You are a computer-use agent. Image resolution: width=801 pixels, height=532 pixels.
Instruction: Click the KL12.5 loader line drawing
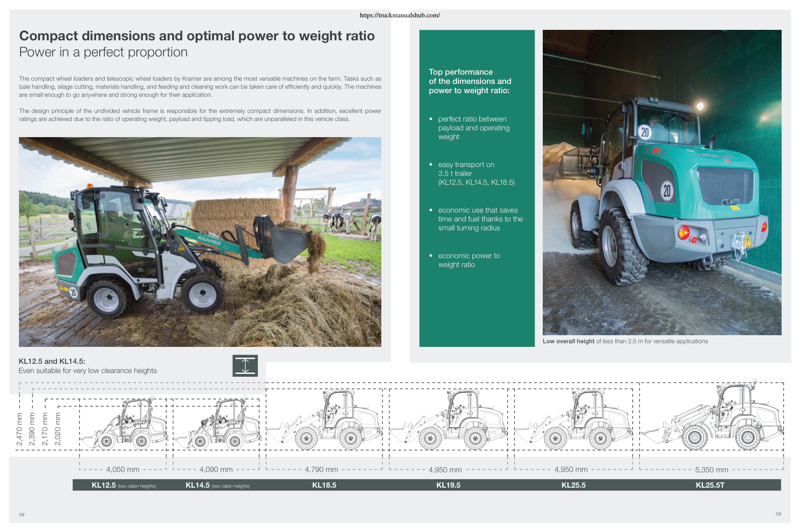pyautogui.click(x=123, y=423)
